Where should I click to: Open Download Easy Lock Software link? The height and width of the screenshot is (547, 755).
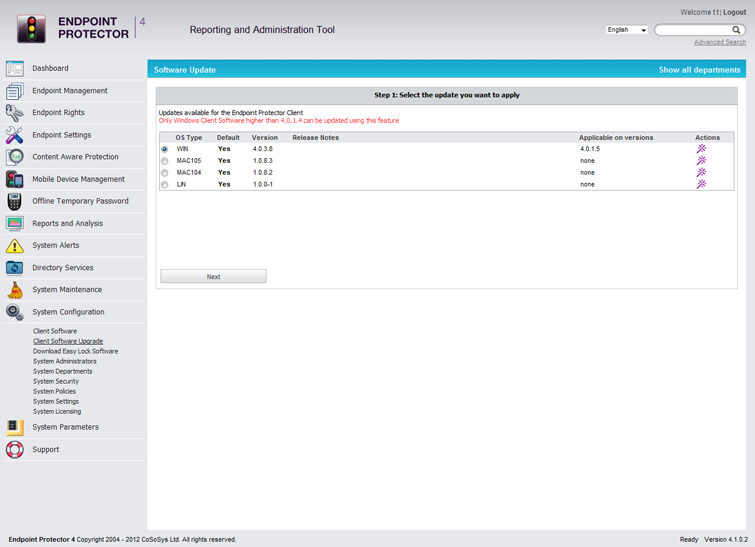coord(76,352)
